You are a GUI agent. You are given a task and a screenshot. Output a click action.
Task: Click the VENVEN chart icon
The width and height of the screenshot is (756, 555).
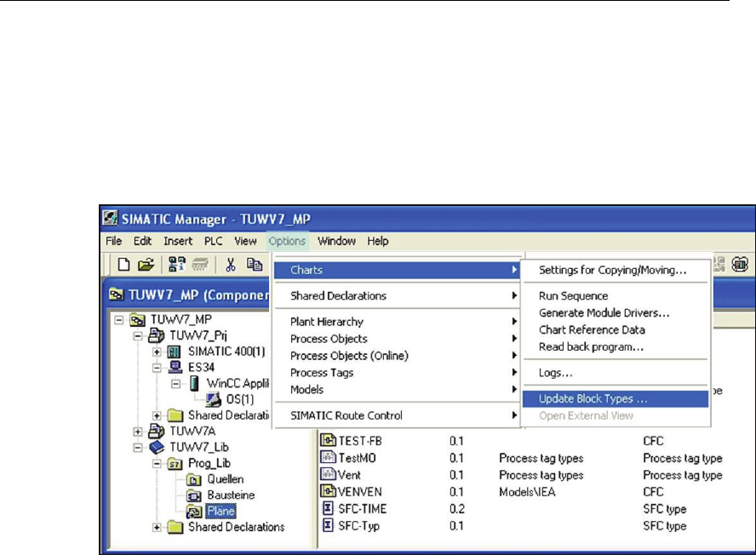pyautogui.click(x=328, y=491)
